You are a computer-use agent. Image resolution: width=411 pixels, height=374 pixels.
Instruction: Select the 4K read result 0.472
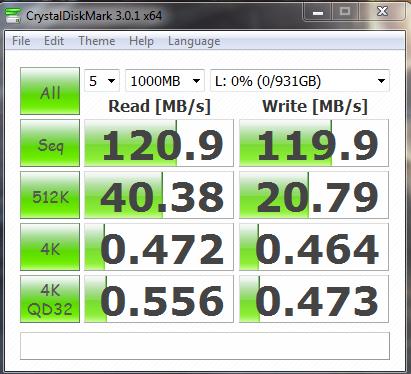[x=159, y=247]
